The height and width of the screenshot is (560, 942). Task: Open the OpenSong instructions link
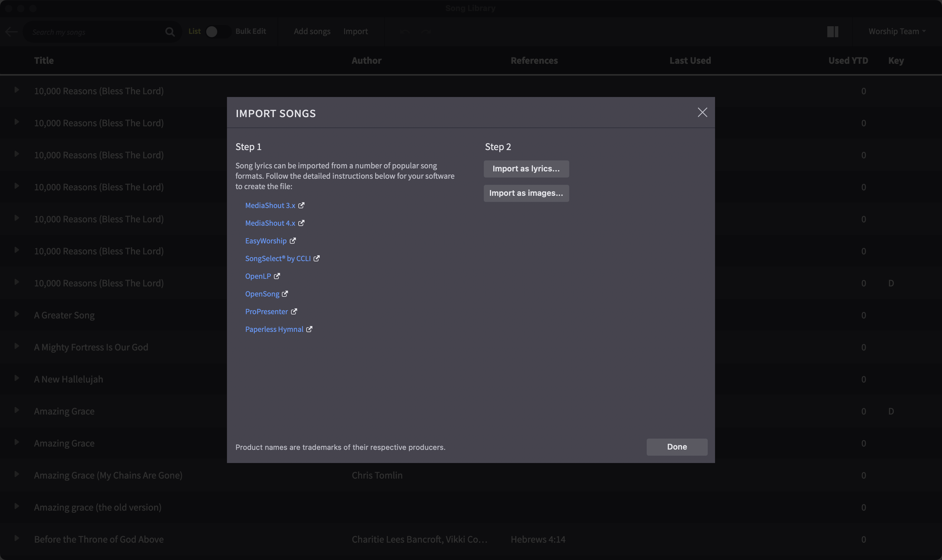coord(262,294)
